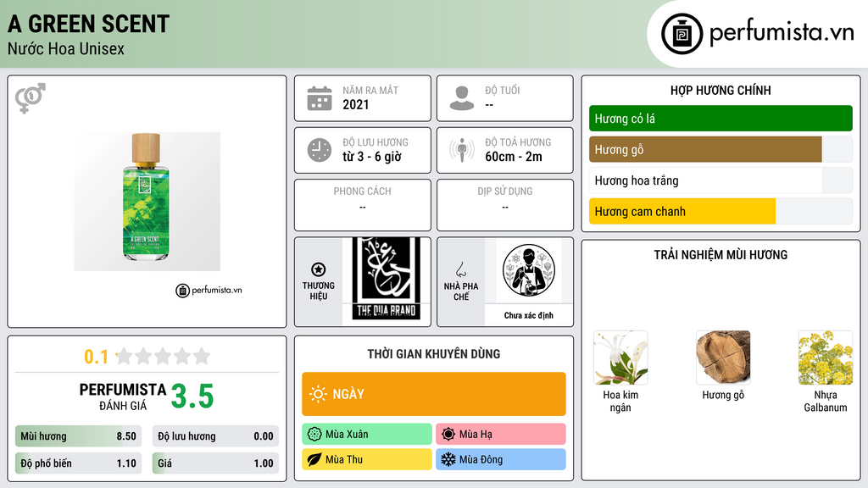
Task: Click the Nhựa Galbanum caption
Action: coord(826,401)
